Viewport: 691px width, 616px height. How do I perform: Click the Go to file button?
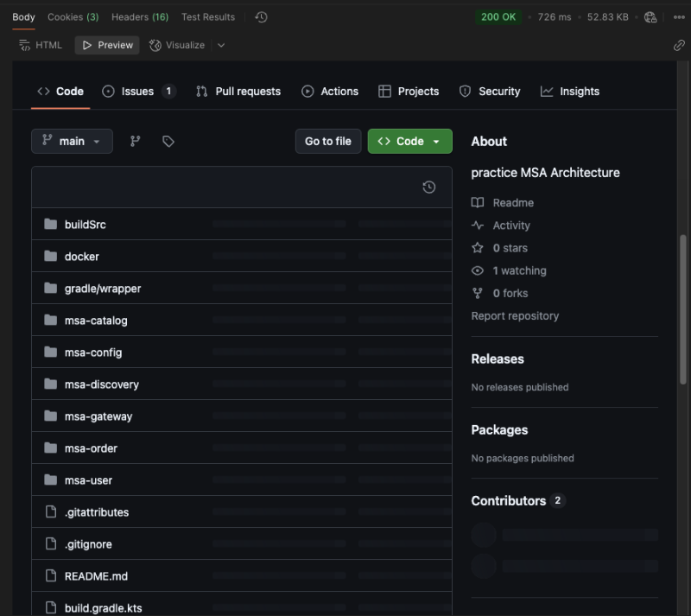(328, 141)
